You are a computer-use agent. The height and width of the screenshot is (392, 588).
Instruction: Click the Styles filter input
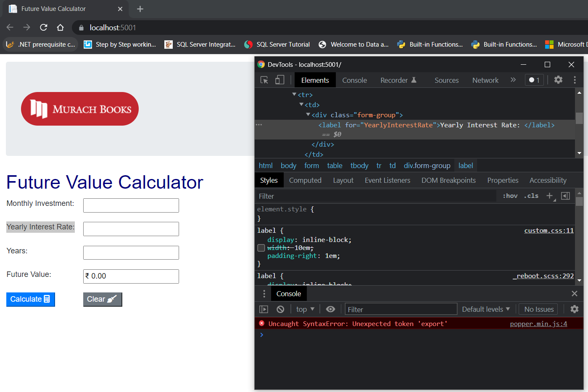point(377,196)
